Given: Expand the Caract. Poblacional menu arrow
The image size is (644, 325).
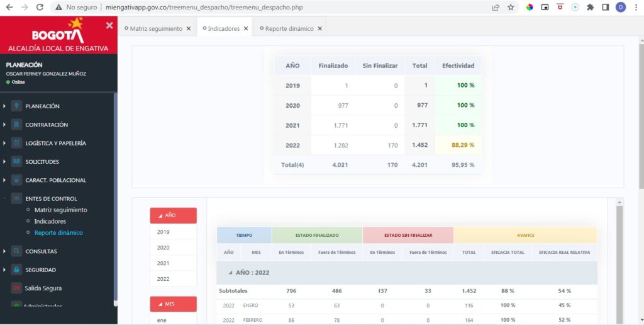Looking at the screenshot, I should [4, 180].
